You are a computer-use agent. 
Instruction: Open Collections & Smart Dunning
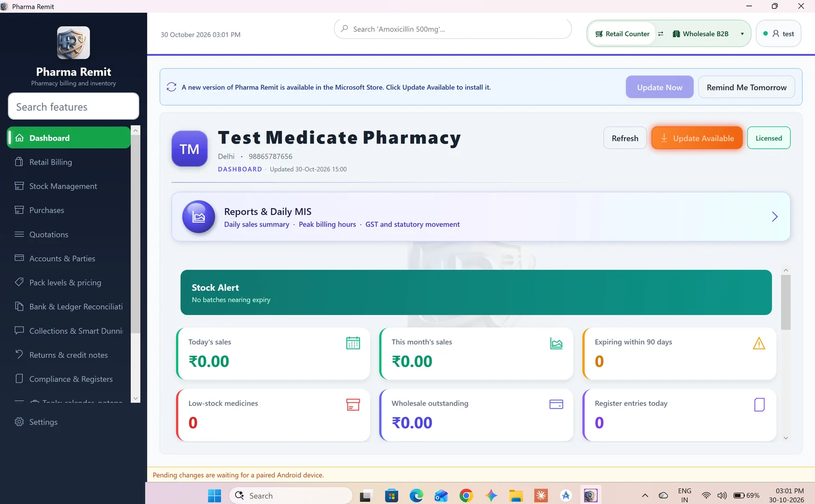(x=68, y=331)
